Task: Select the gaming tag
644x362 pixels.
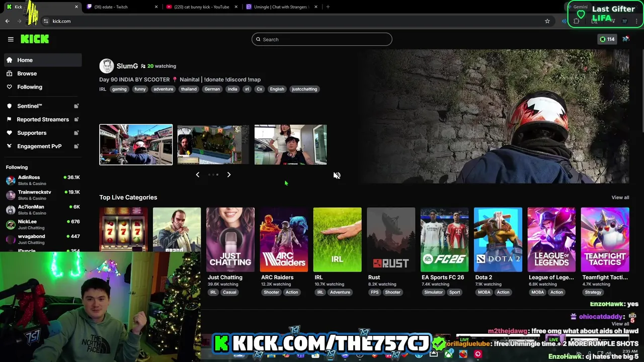Action: click(x=119, y=89)
